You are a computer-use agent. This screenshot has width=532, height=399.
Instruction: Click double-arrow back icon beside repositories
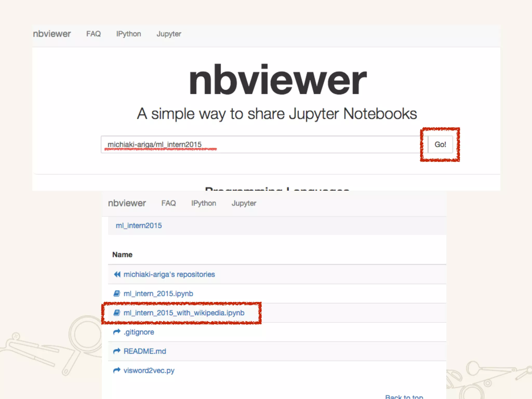tap(117, 274)
